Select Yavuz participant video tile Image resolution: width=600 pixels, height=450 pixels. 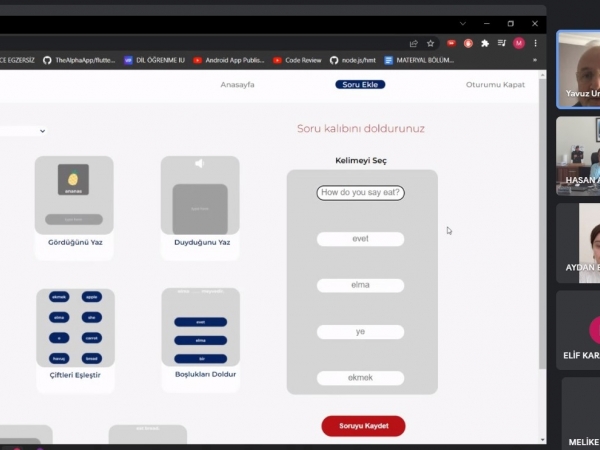point(579,70)
